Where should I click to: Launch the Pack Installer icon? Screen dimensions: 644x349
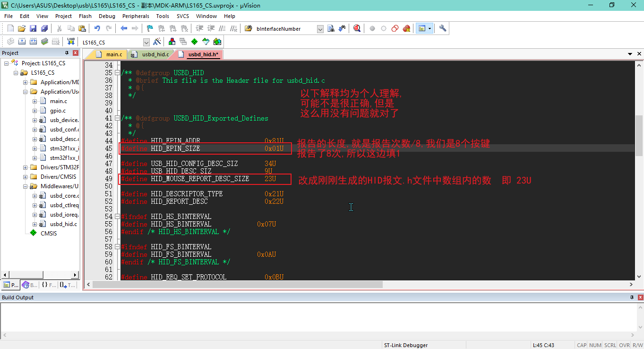217,42
